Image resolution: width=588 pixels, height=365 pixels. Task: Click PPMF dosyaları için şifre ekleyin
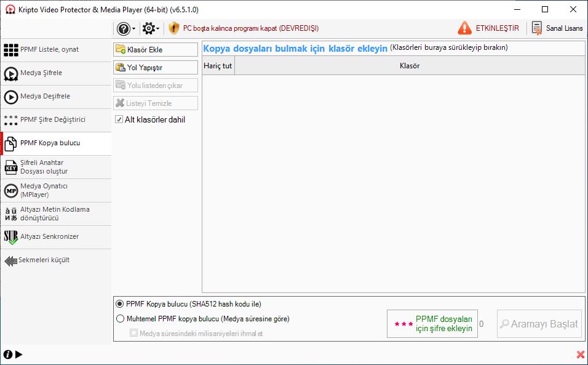tap(432, 324)
